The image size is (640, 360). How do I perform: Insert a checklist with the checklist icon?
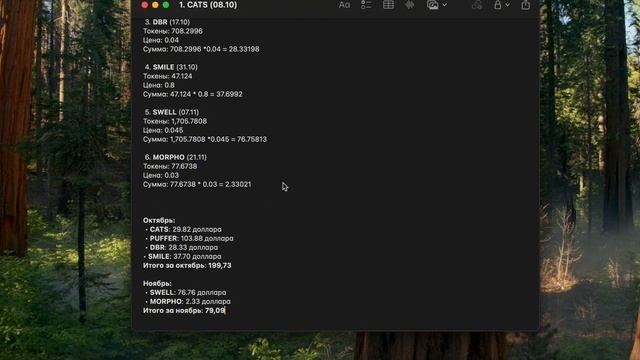pyautogui.click(x=366, y=5)
